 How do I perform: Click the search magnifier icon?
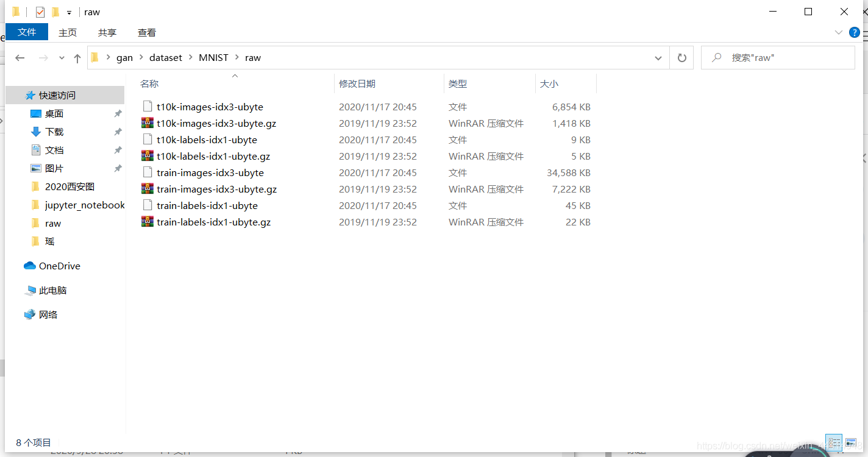tap(717, 58)
